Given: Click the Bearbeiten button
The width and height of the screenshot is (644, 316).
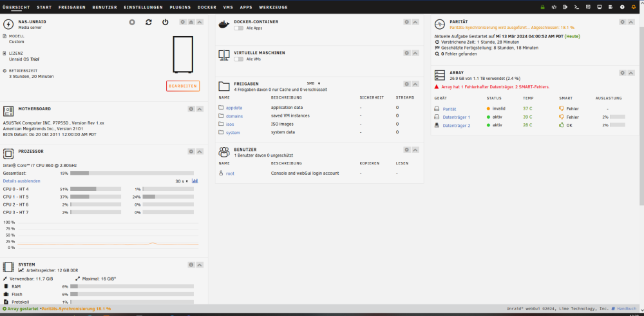Looking at the screenshot, I should click(183, 86).
